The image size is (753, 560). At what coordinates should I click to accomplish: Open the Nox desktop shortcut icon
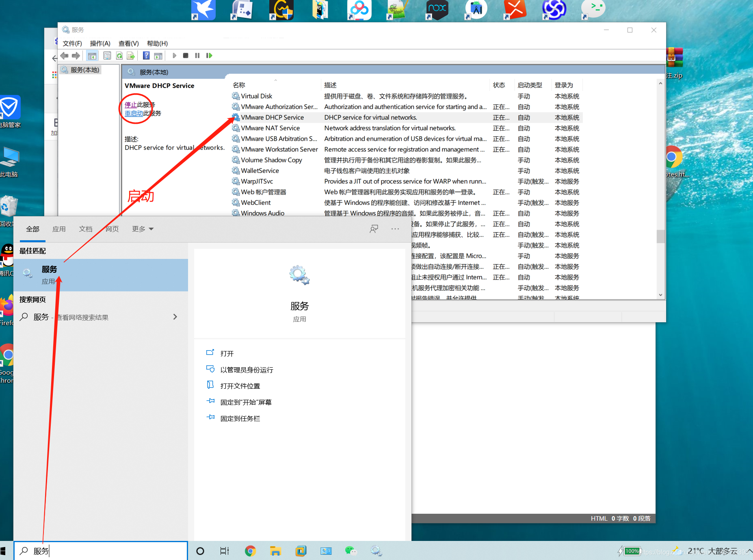coord(437,10)
